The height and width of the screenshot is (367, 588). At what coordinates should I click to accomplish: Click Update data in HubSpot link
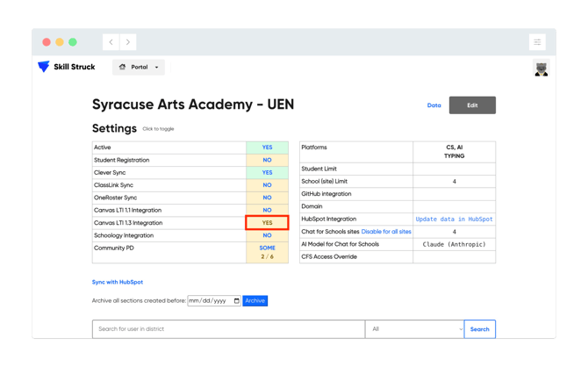(x=454, y=219)
